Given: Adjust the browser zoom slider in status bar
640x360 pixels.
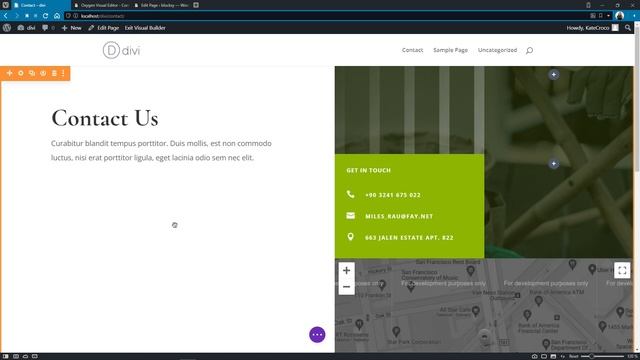Looking at the screenshot, I should 602,356.
